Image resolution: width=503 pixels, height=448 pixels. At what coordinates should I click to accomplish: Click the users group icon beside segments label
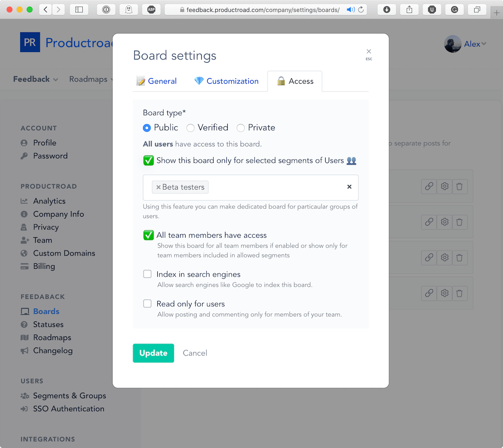[351, 160]
